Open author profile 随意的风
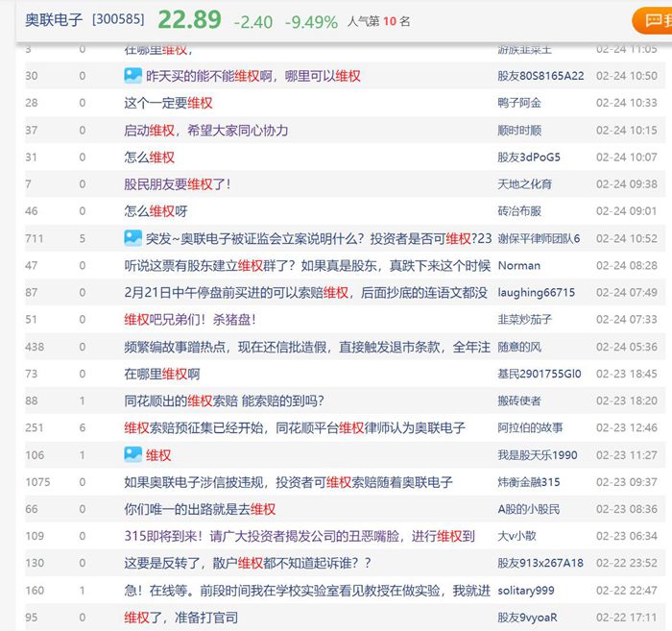This screenshot has height=631, width=672. (x=519, y=347)
